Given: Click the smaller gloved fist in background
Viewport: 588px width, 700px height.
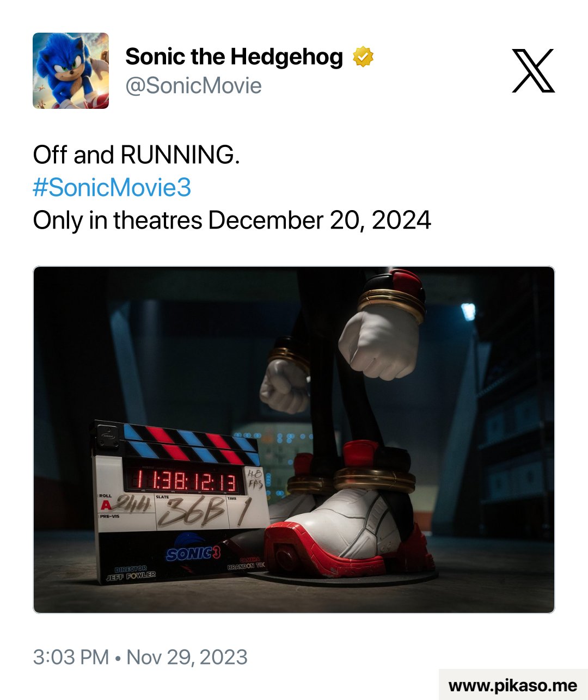Looking at the screenshot, I should coord(283,386).
